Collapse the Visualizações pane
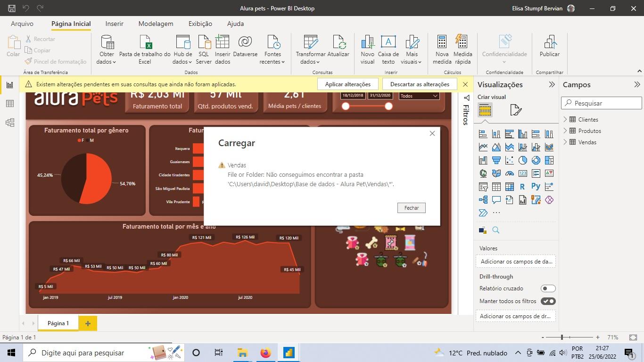 pyautogui.click(x=552, y=84)
